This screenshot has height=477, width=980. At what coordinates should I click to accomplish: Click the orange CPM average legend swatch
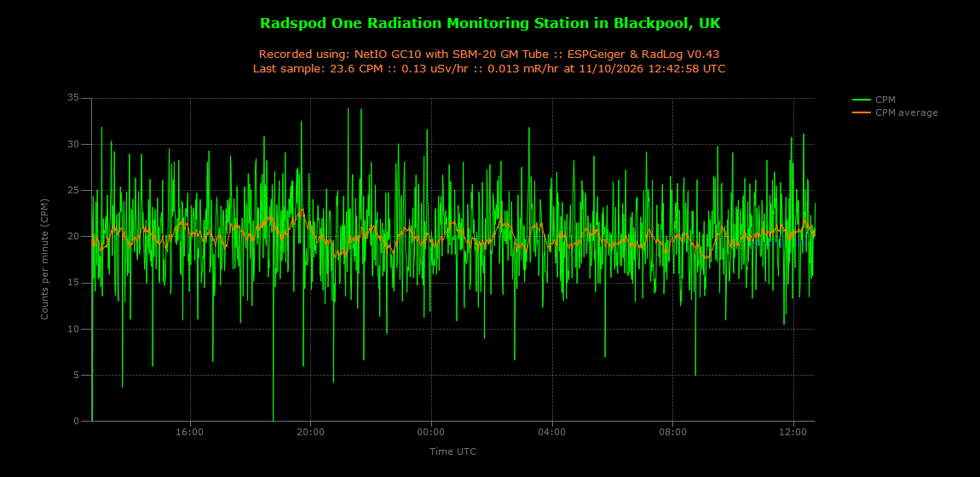pos(862,112)
